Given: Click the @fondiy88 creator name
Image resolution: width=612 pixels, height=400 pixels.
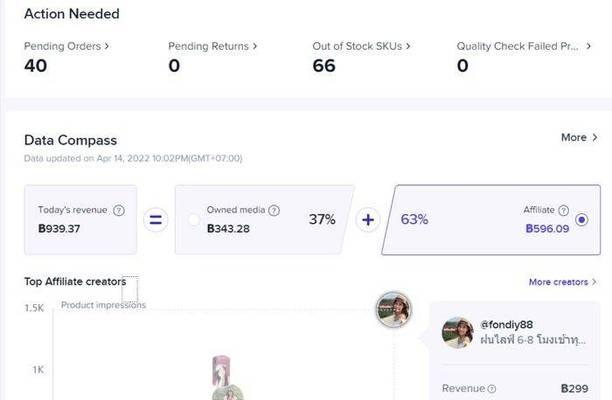Looking at the screenshot, I should pyautogui.click(x=506, y=325).
